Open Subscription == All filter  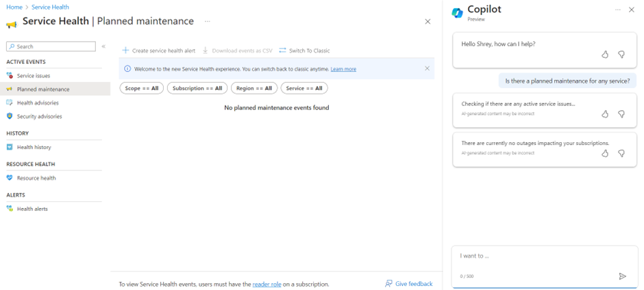(x=197, y=88)
